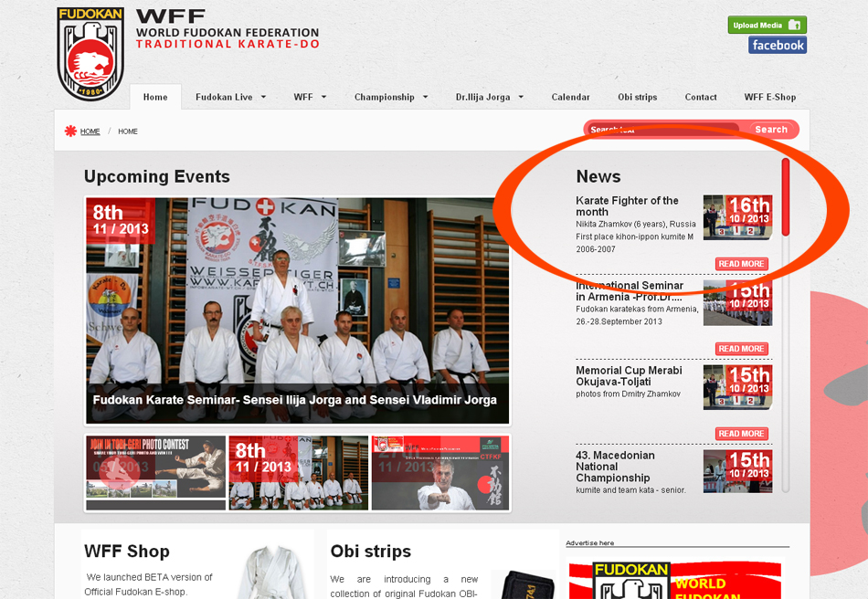The width and height of the screenshot is (868, 599).
Task: Open the Obi strips section heading
Action: pos(370,552)
